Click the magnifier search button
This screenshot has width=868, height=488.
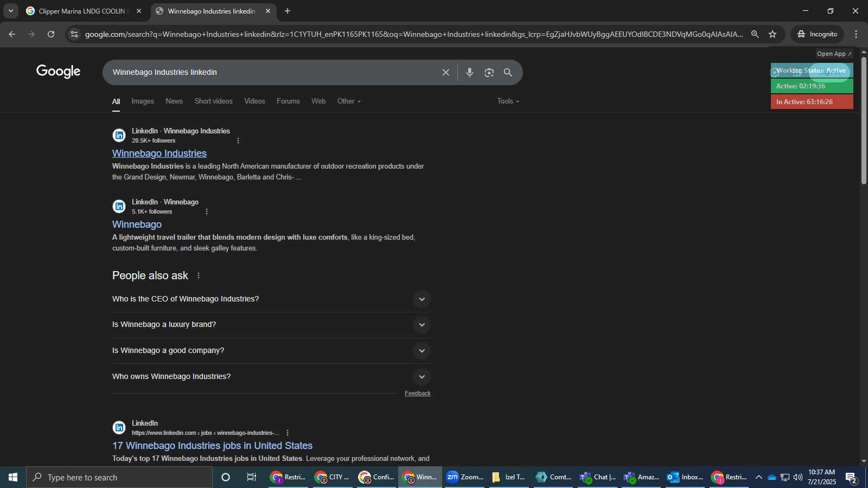508,72
